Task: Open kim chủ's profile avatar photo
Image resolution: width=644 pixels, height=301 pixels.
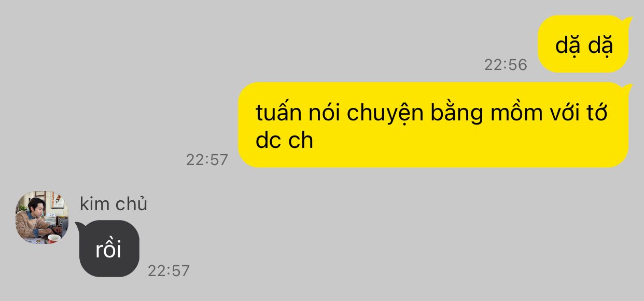Action: (x=42, y=217)
